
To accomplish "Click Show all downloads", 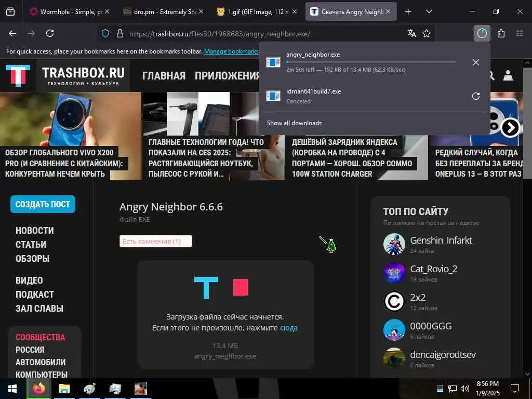I will [x=294, y=123].
